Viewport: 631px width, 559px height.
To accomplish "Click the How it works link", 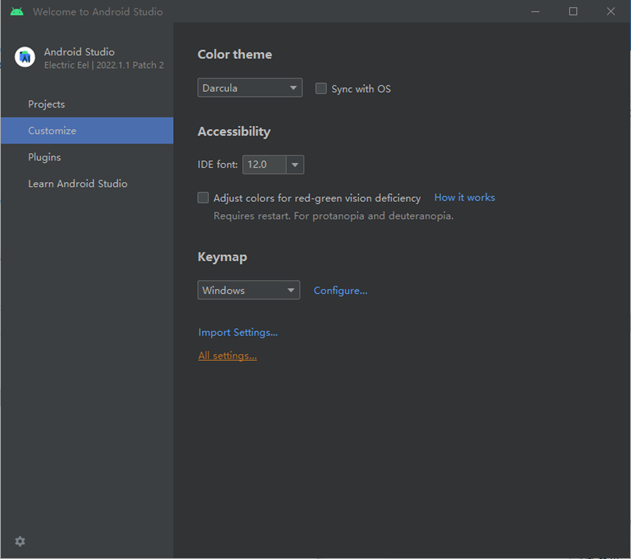I will [464, 198].
